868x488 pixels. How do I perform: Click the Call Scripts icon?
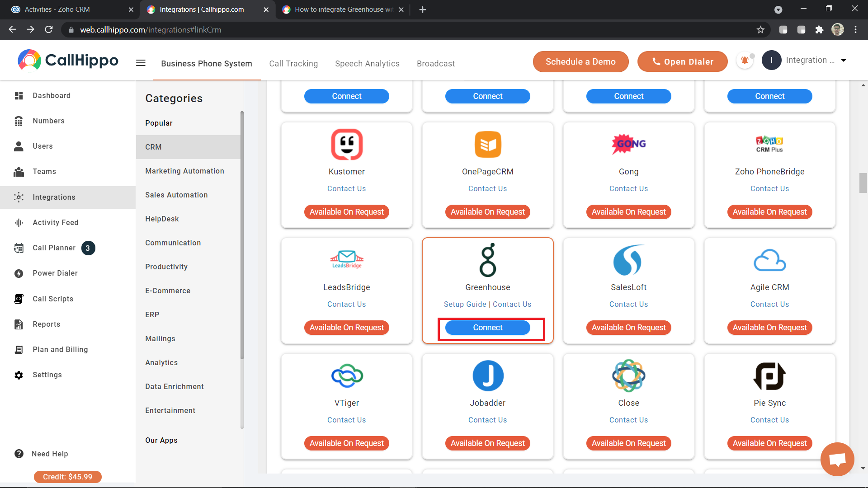click(19, 299)
